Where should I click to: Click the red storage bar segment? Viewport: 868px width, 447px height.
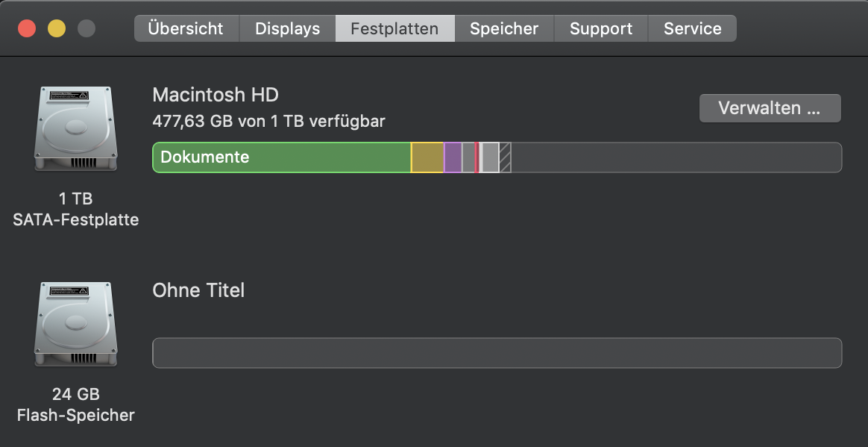[477, 157]
